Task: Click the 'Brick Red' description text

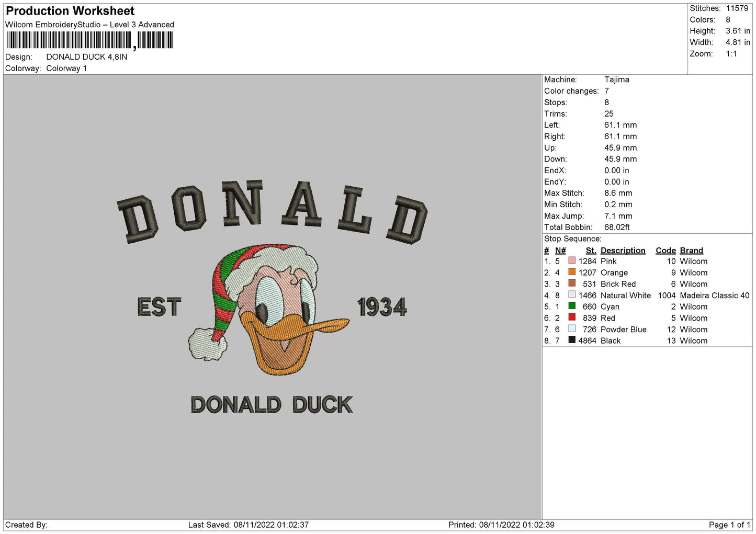Action: pyautogui.click(x=618, y=284)
